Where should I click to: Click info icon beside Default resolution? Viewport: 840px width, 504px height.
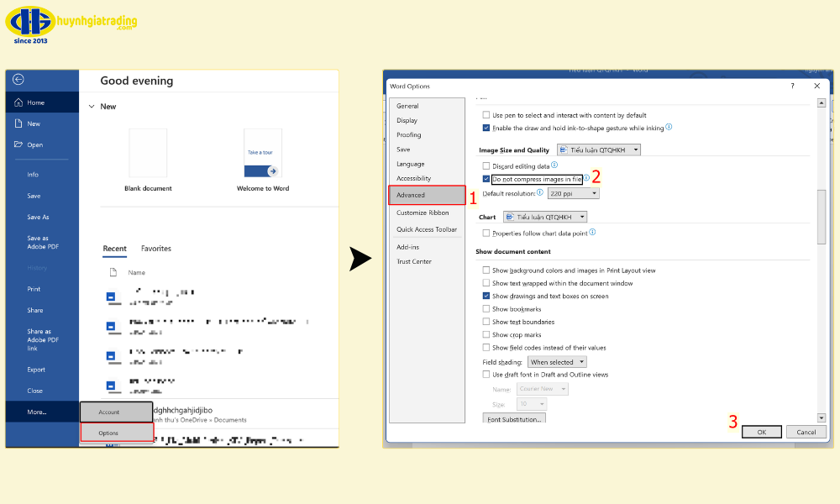click(540, 192)
